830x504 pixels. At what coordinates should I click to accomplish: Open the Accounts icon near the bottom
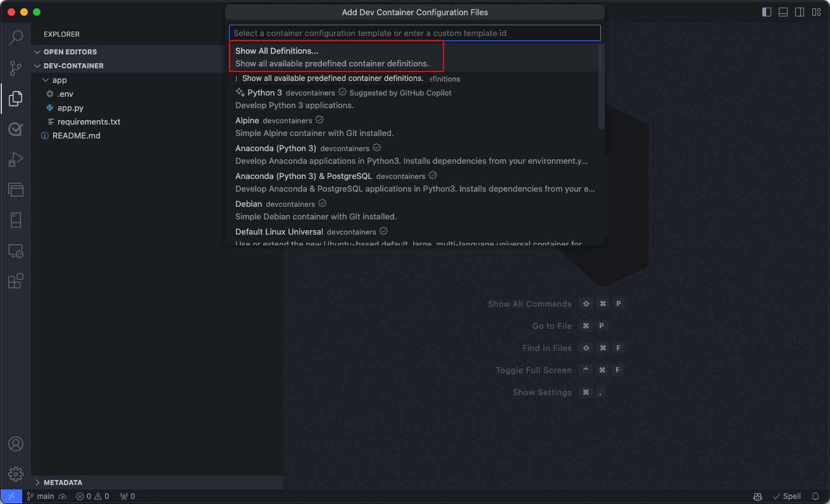[16, 444]
